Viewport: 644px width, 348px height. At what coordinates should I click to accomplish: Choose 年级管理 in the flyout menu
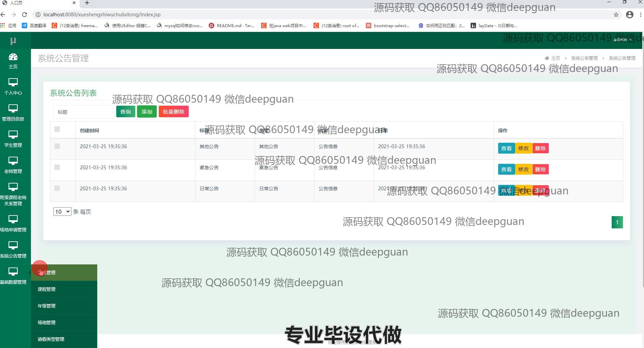click(x=47, y=306)
